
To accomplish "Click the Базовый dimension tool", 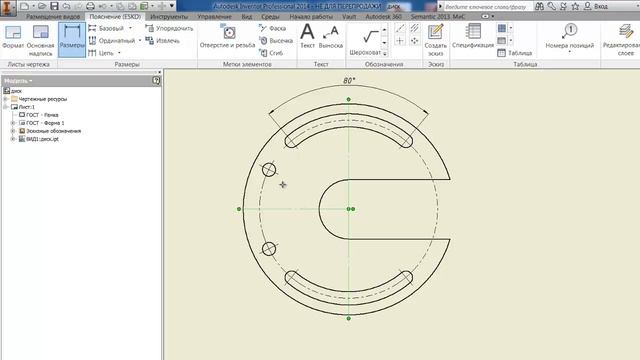I will [x=107, y=28].
